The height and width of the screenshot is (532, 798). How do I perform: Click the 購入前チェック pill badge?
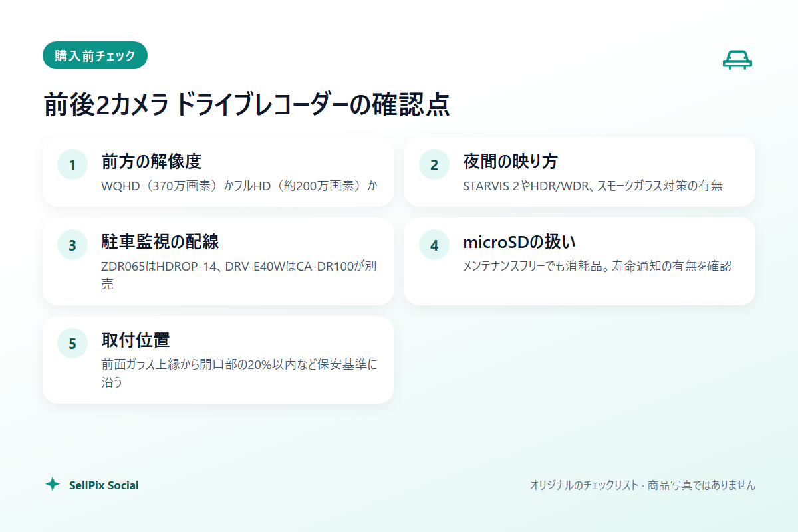(x=95, y=55)
